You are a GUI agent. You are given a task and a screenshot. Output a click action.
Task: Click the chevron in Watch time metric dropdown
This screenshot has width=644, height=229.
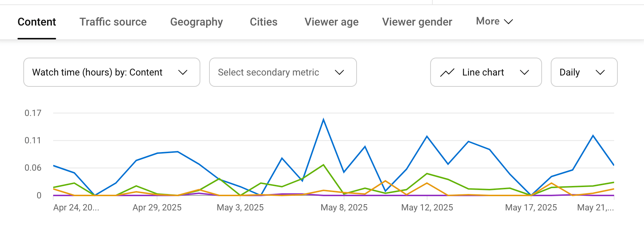(183, 72)
